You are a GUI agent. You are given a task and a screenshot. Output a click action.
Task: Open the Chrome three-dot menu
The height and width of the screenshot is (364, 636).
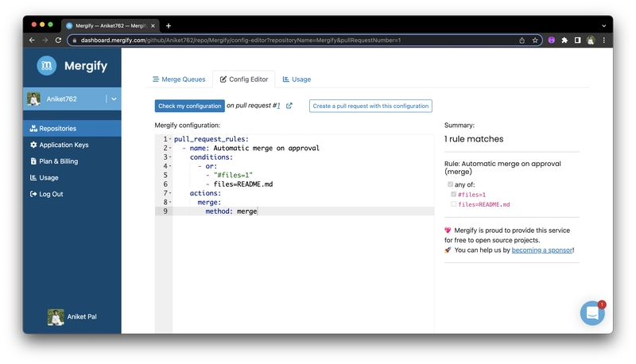click(x=604, y=40)
